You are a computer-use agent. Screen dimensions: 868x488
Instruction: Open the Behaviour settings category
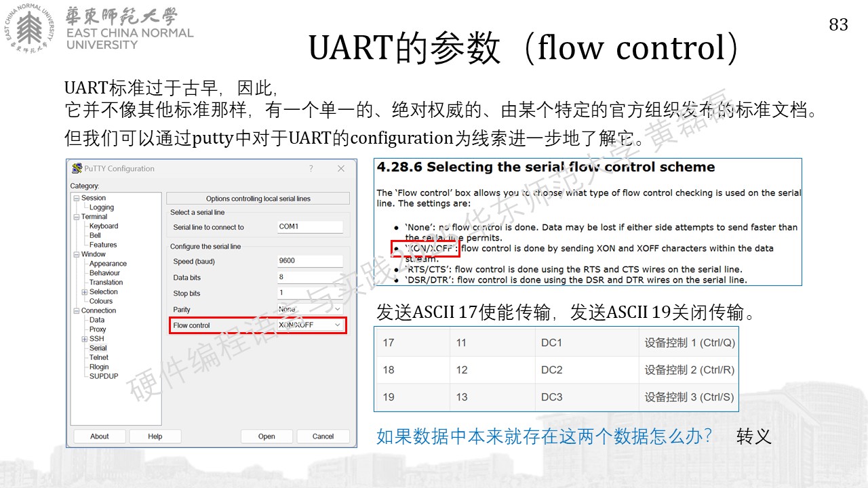tap(105, 273)
